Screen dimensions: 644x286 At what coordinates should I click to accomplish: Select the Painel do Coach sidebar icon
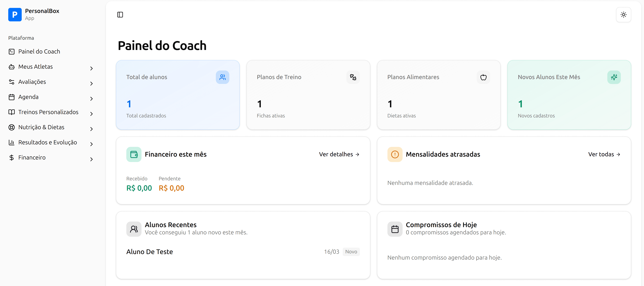click(11, 51)
